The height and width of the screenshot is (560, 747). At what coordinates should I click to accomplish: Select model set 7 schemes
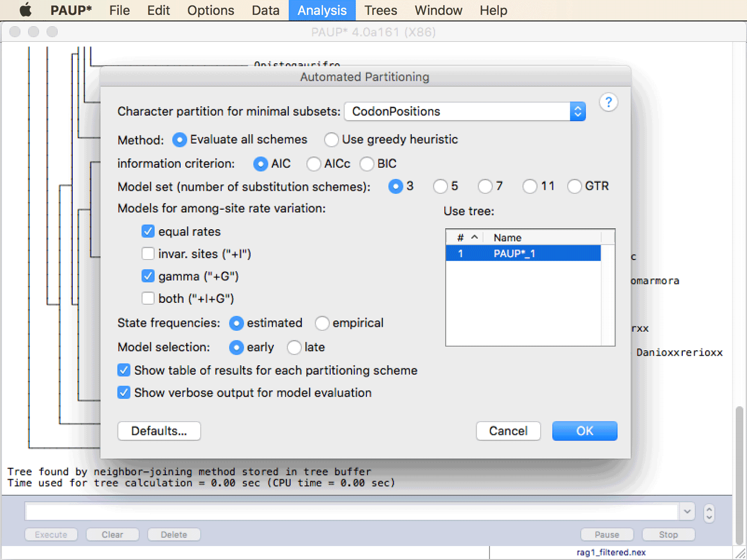point(485,186)
